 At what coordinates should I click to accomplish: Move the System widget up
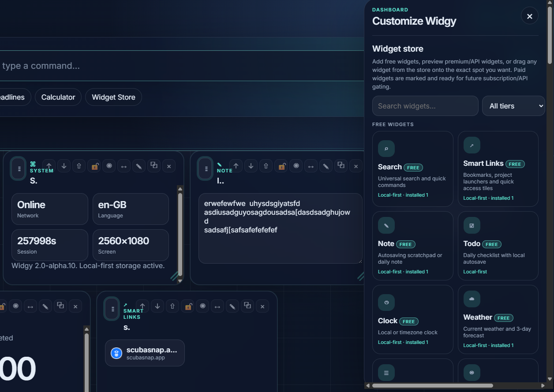click(49, 166)
